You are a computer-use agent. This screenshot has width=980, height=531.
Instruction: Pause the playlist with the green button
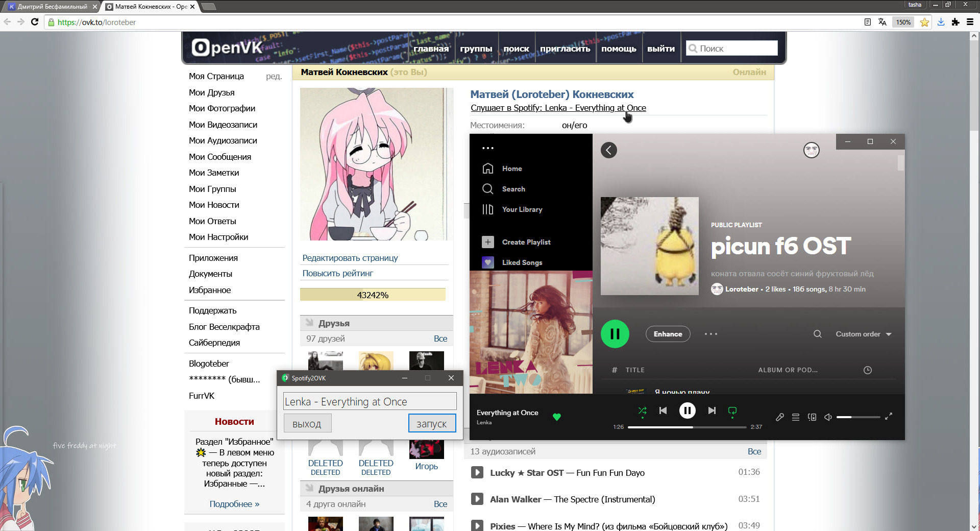coord(615,334)
